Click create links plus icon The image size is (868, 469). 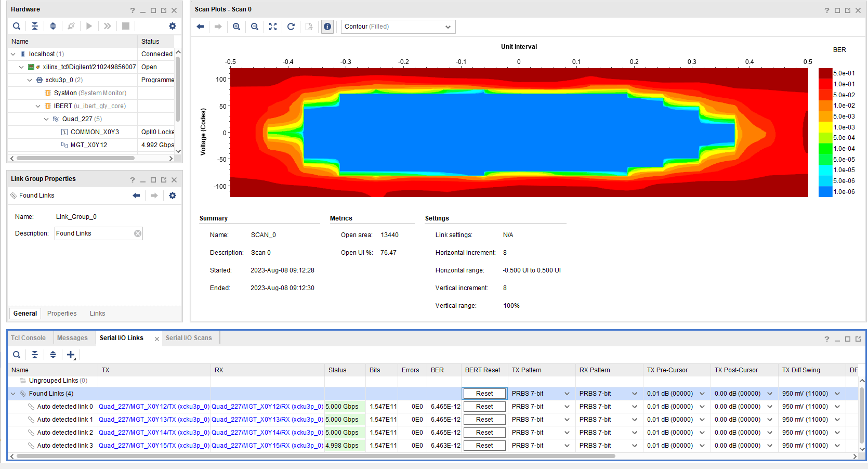(71, 355)
